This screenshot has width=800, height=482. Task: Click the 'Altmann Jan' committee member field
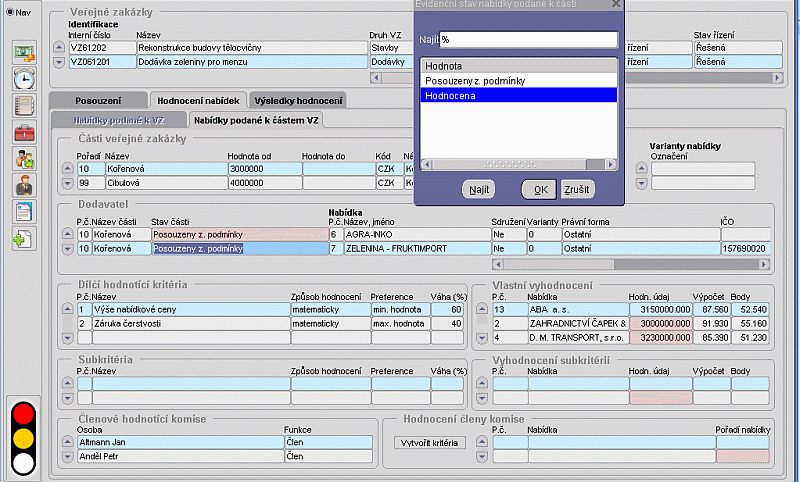click(x=181, y=442)
